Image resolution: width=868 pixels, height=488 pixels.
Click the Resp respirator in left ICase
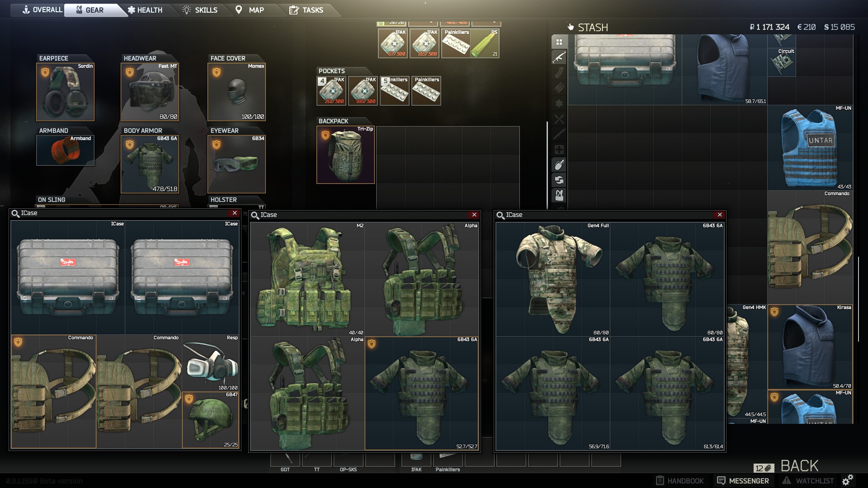211,363
